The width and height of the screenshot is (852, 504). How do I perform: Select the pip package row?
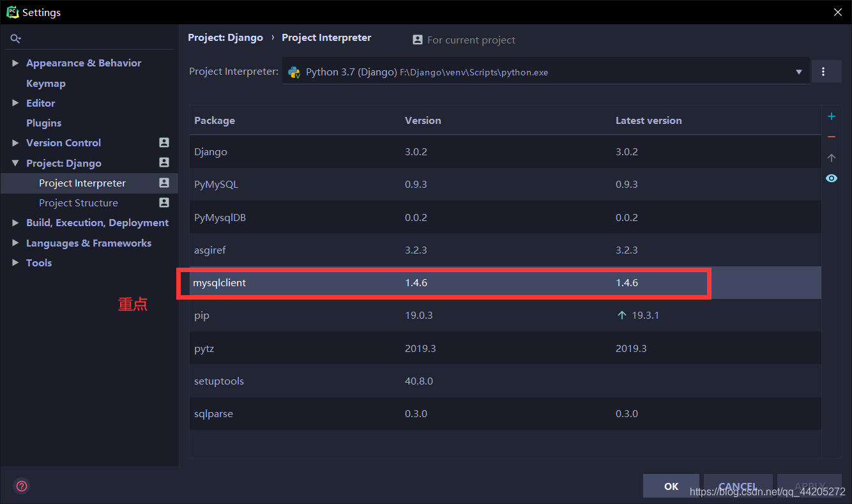tap(505, 316)
